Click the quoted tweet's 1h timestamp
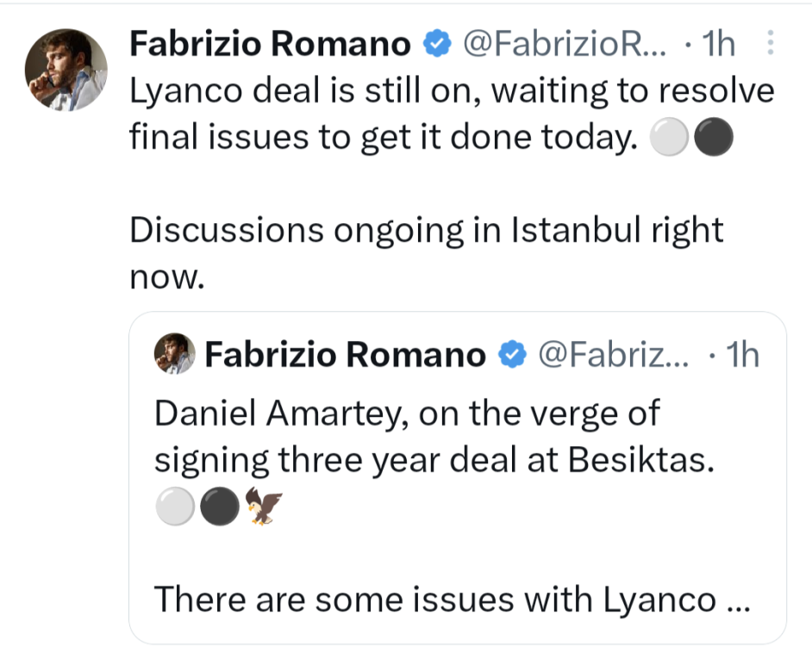The height and width of the screenshot is (646, 812). coord(741,354)
